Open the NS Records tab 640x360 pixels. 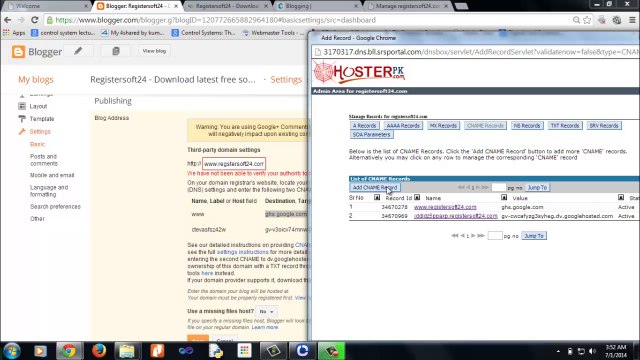pos(527,126)
